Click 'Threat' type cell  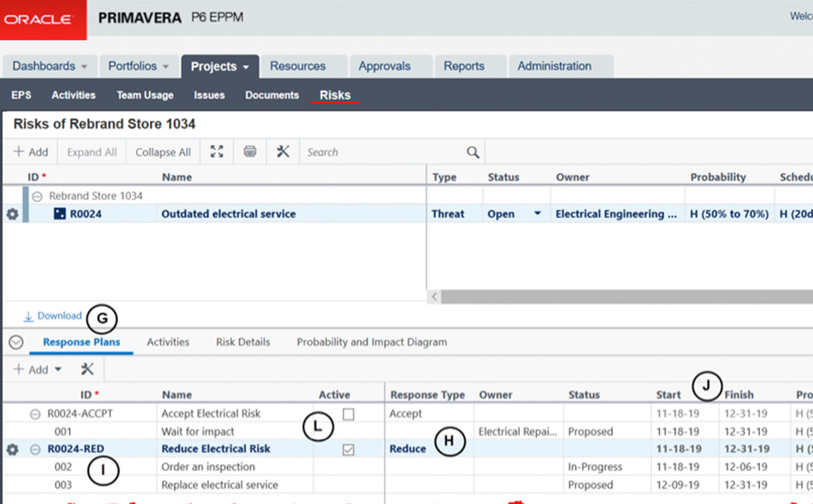tap(448, 214)
